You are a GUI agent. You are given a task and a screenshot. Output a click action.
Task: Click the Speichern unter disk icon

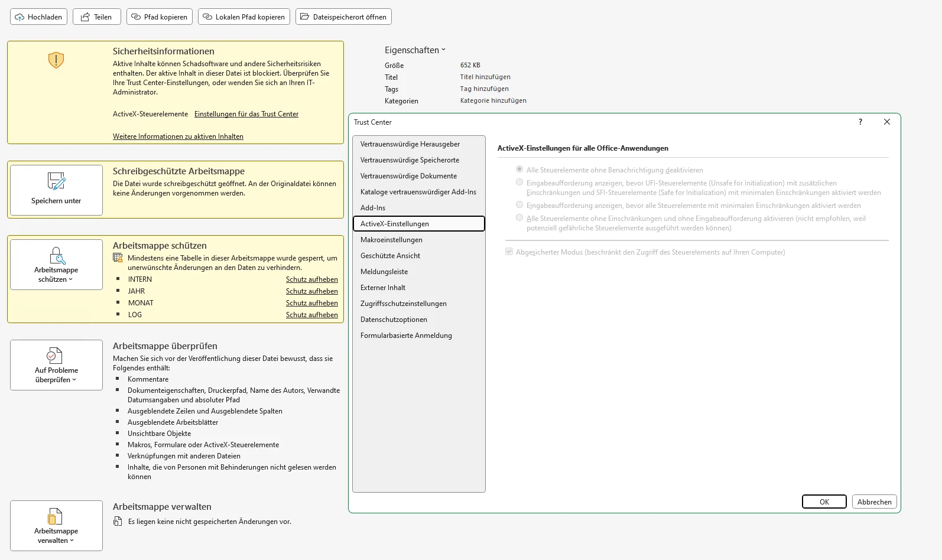(x=56, y=181)
